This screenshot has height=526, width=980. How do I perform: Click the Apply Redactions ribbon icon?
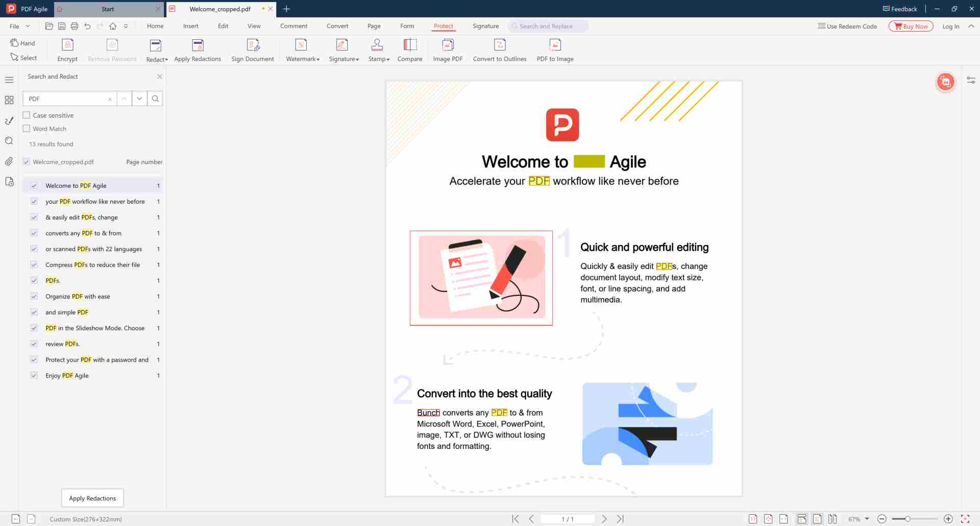click(x=198, y=50)
